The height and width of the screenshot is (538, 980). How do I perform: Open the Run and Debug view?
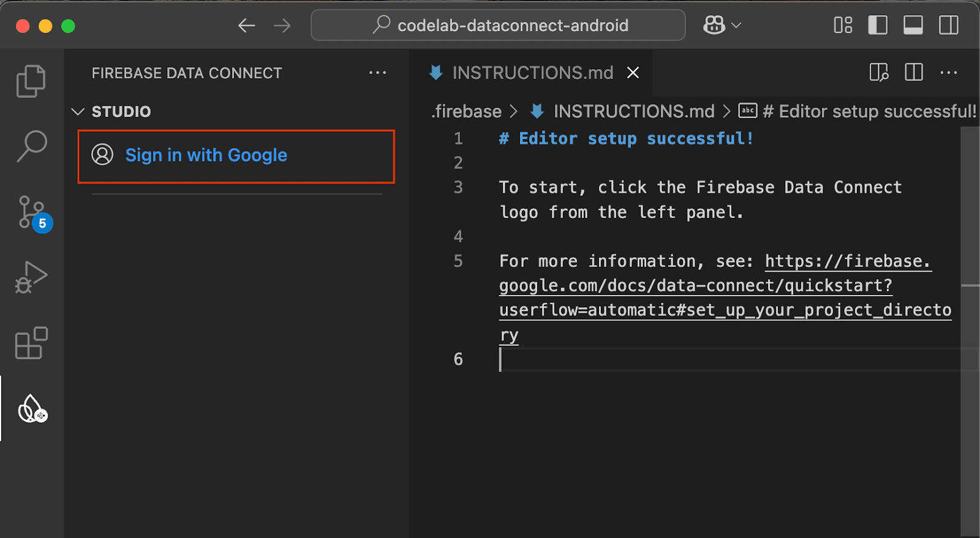(x=31, y=277)
